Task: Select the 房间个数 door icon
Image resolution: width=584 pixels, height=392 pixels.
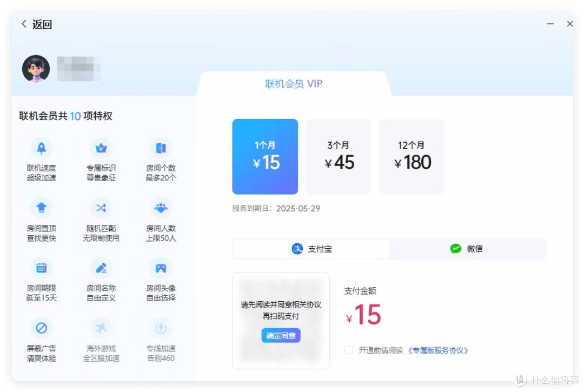Action: (x=161, y=148)
